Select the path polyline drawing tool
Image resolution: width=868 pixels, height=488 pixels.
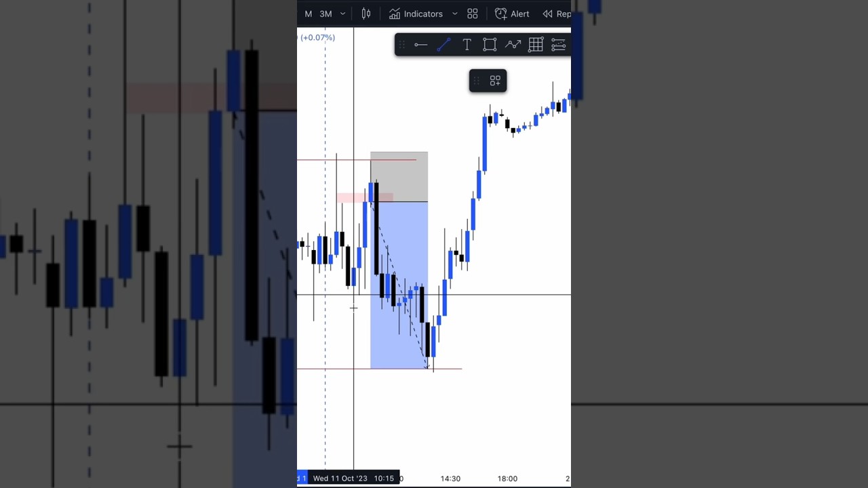pos(513,45)
